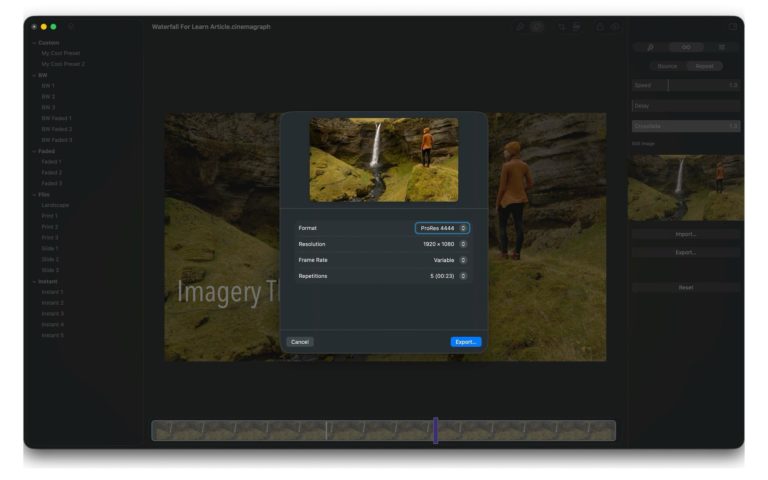Apply the BW Faded 2 preset
Screen dimensions: 768x480
pos(56,129)
